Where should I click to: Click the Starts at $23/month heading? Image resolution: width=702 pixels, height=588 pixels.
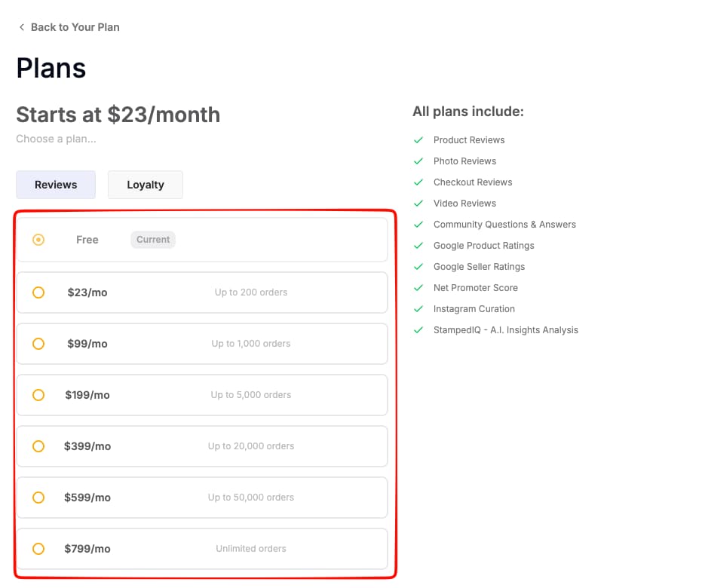(x=118, y=115)
